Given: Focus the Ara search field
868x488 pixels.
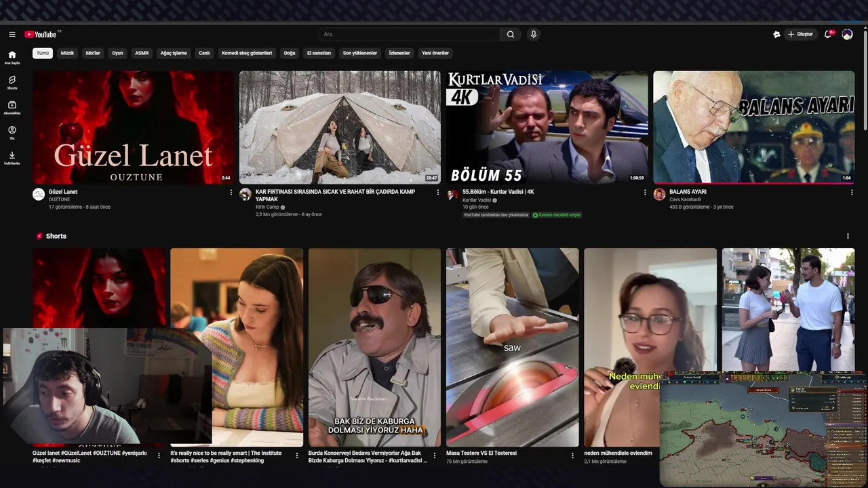Looking at the screenshot, I should (410, 35).
